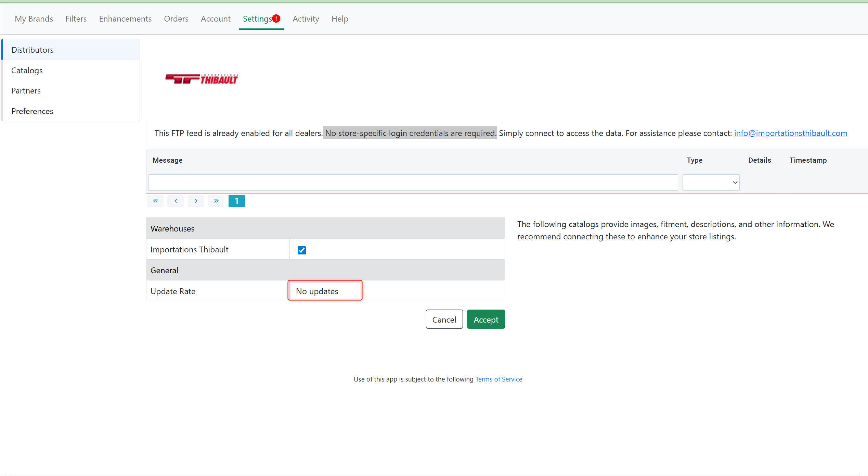This screenshot has height=476, width=868.
Task: Click the Message filter input field
Action: [x=413, y=183]
